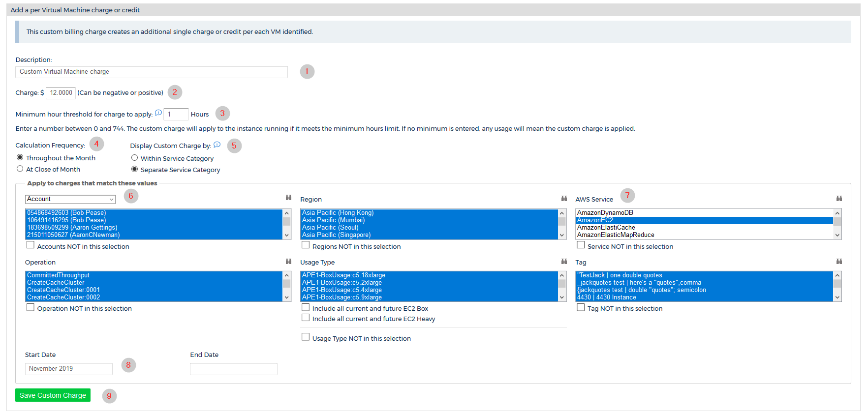This screenshot has width=868, height=414.
Task: Enable Include all current and future EC2 Box
Action: click(x=306, y=307)
